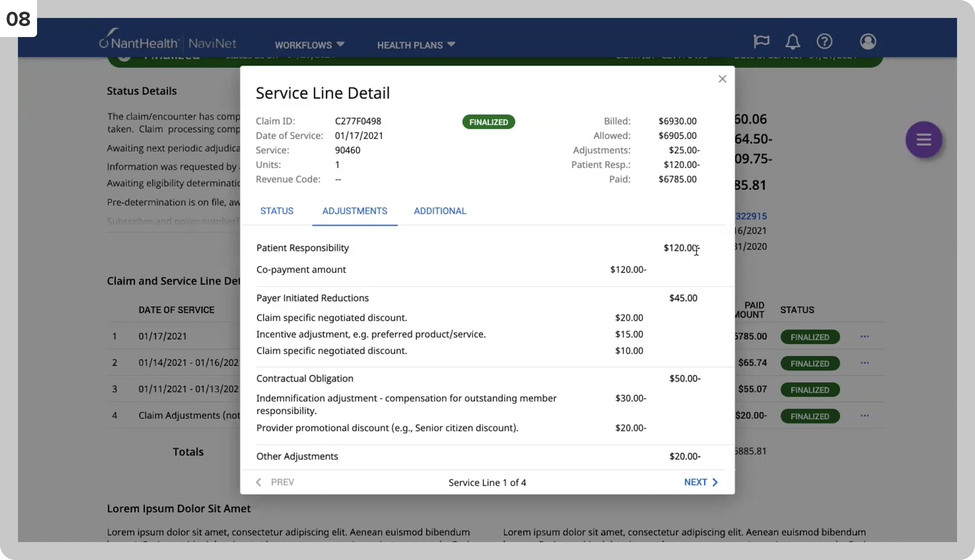This screenshot has width=975, height=560.
Task: Open the flag icon in header
Action: click(761, 41)
